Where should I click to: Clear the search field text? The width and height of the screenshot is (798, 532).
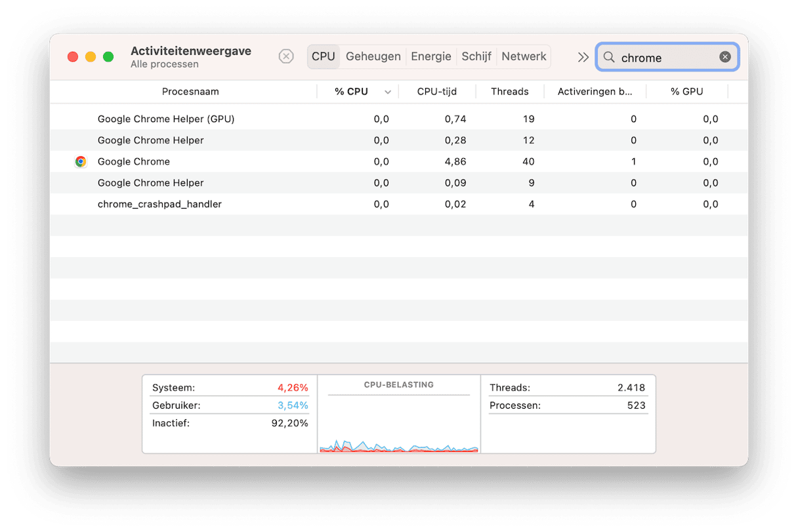pos(725,57)
